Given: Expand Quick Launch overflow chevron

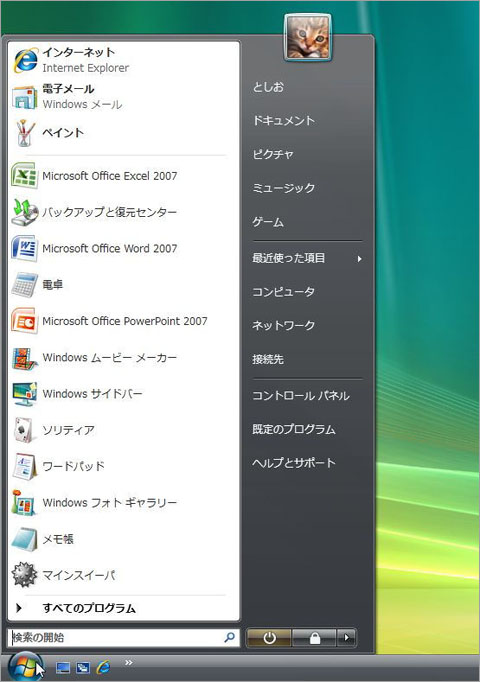Looking at the screenshot, I should 129,662.
